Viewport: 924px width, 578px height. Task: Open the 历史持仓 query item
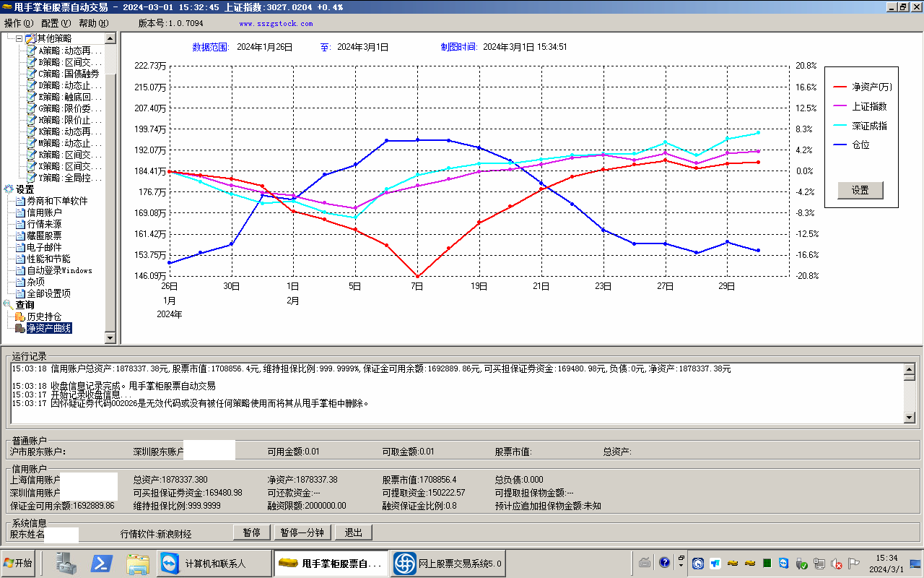click(x=43, y=316)
